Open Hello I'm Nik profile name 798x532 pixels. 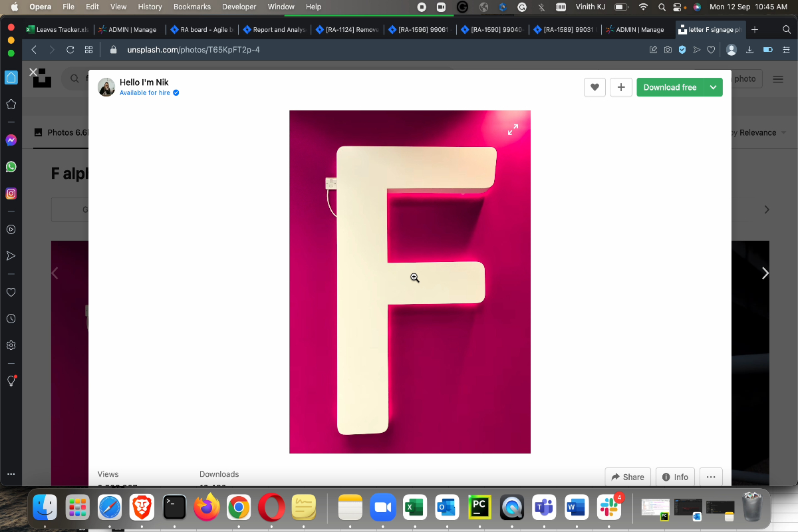[x=144, y=82]
